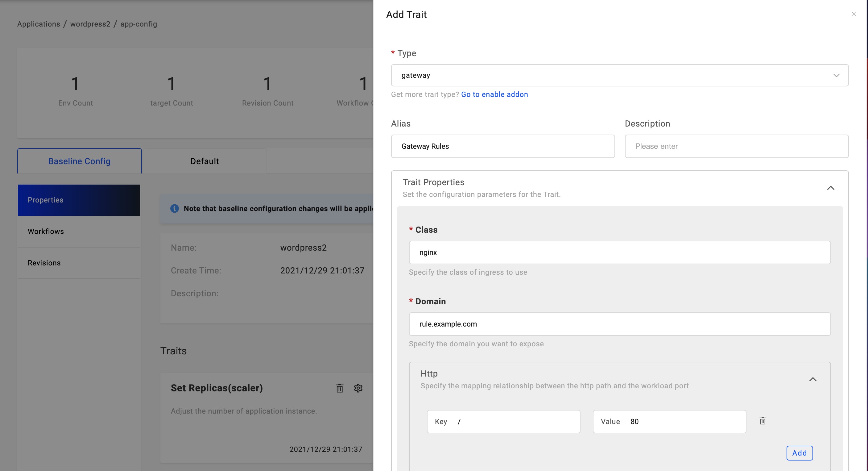Click the Alias field reading Gateway Rules
The width and height of the screenshot is (868, 471).
[x=502, y=146]
